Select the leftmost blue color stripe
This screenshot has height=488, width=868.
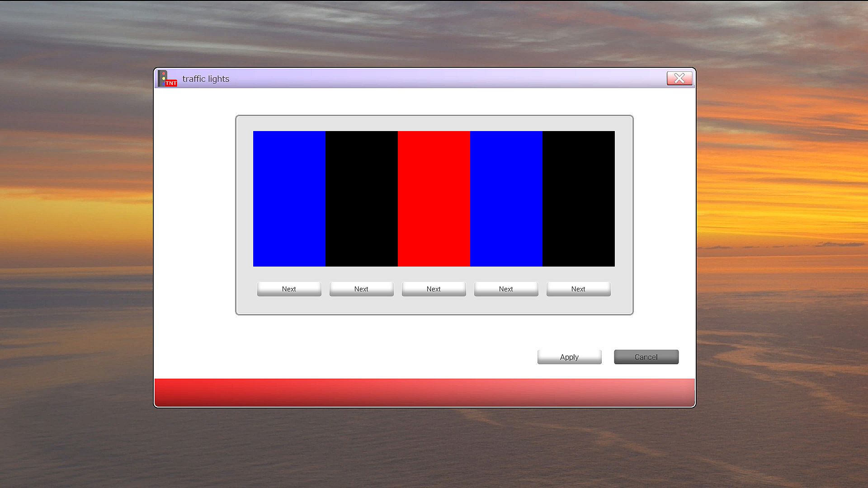289,199
